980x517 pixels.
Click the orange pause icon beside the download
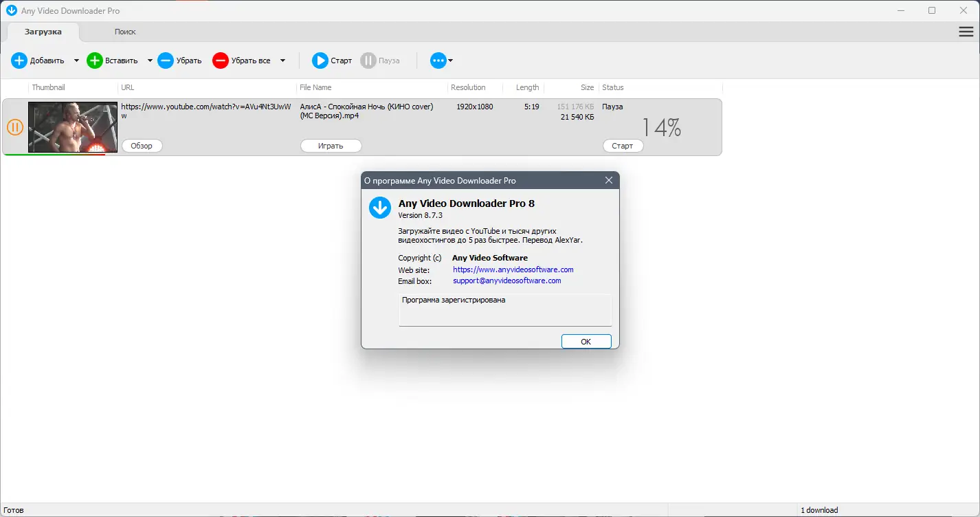[14, 126]
